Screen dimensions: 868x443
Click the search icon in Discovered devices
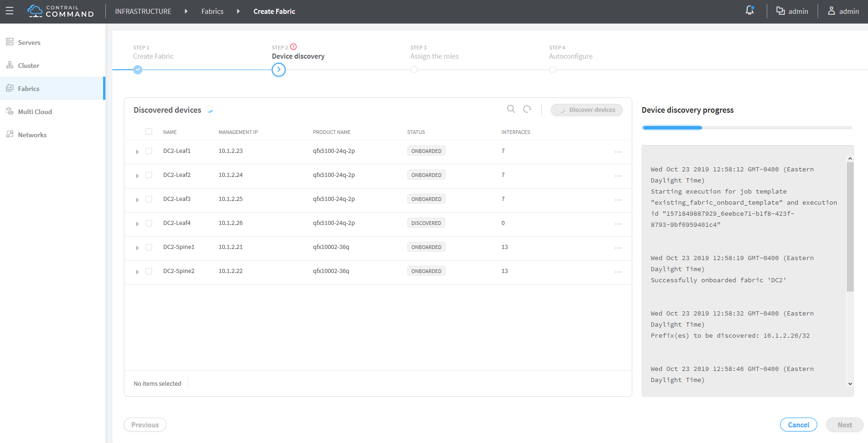pyautogui.click(x=511, y=109)
